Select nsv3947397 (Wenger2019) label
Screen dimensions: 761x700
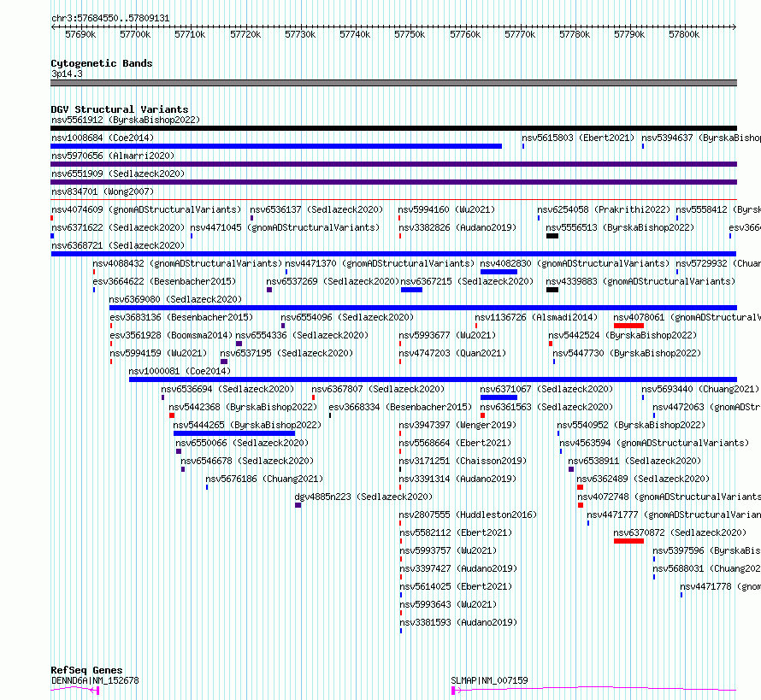pyautogui.click(x=457, y=425)
